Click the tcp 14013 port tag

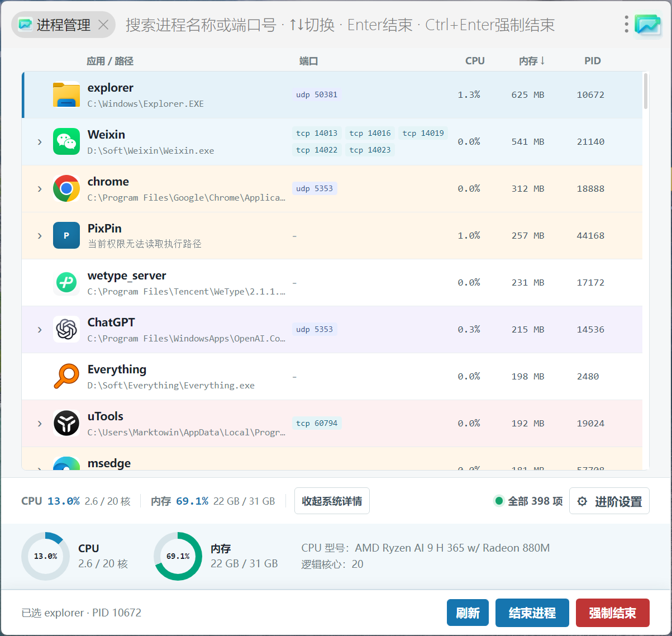(x=317, y=133)
